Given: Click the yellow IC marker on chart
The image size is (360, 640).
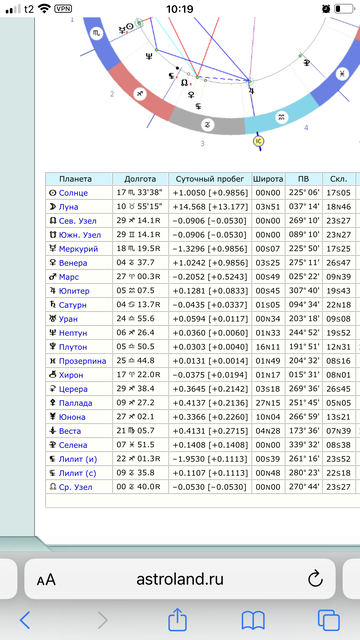Looking at the screenshot, I should [x=258, y=141].
